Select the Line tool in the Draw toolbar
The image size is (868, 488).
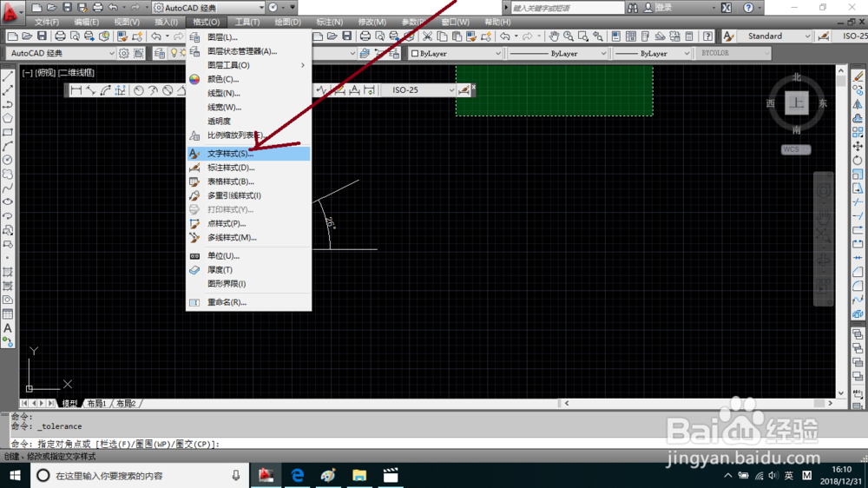[8, 76]
